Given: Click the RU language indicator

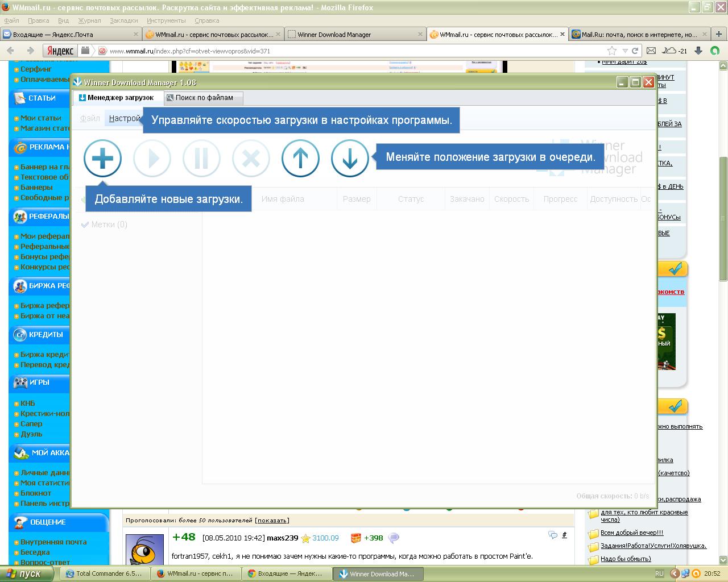Looking at the screenshot, I should (659, 573).
